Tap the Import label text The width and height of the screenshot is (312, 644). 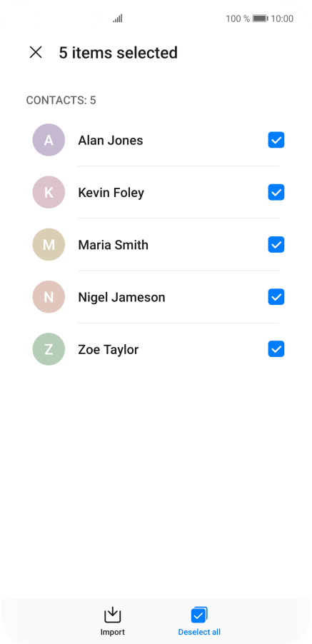pyautogui.click(x=113, y=632)
